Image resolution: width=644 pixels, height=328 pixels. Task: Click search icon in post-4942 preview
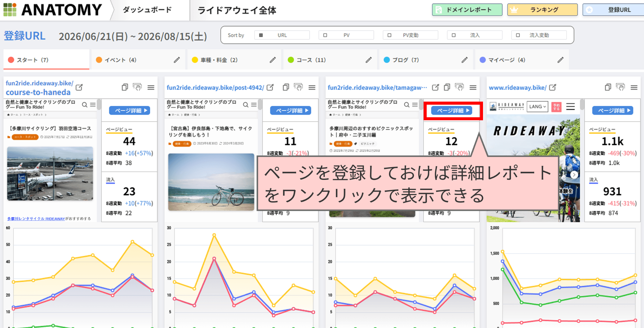[246, 105]
